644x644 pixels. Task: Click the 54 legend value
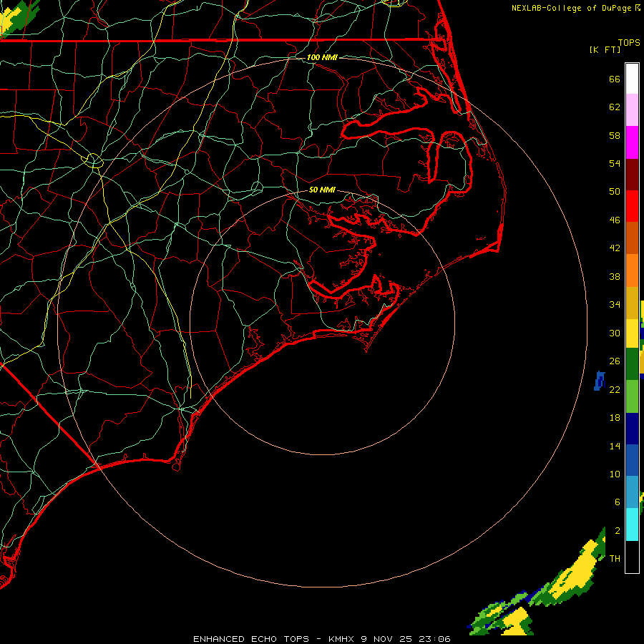tap(615, 163)
